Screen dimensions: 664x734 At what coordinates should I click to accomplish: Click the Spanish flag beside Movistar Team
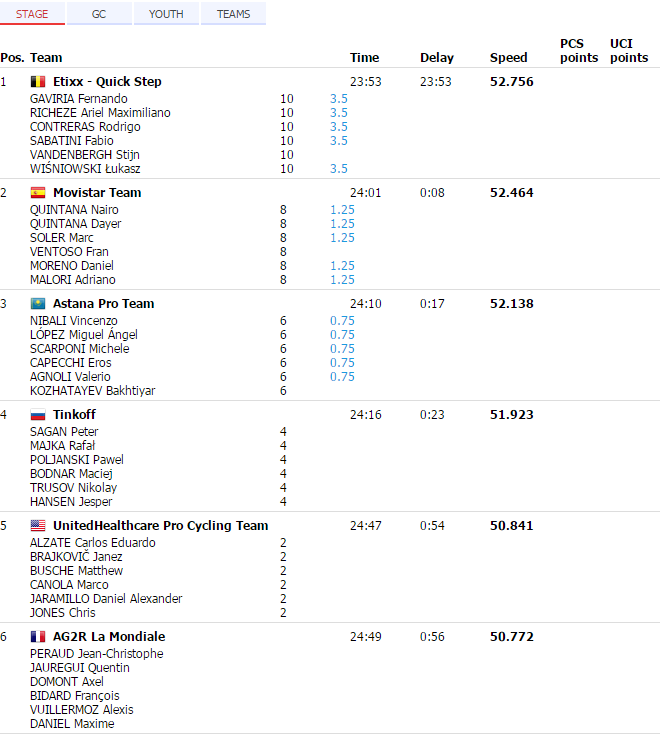[x=38, y=193]
